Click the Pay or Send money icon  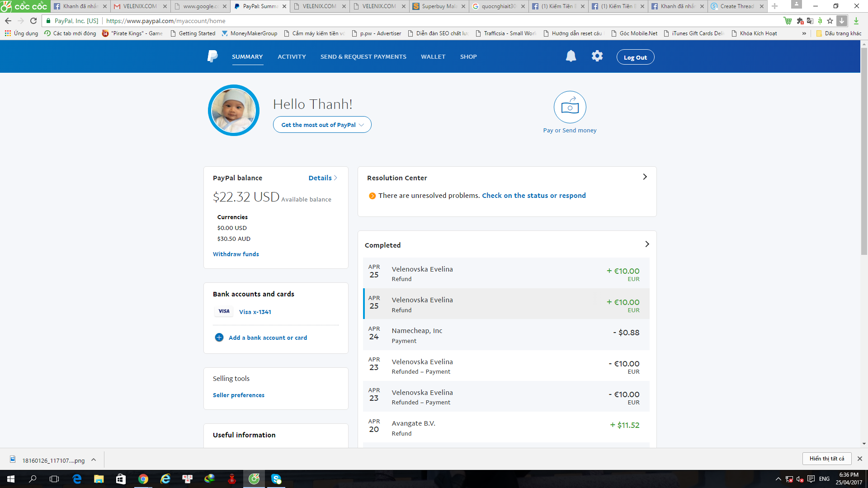570,107
